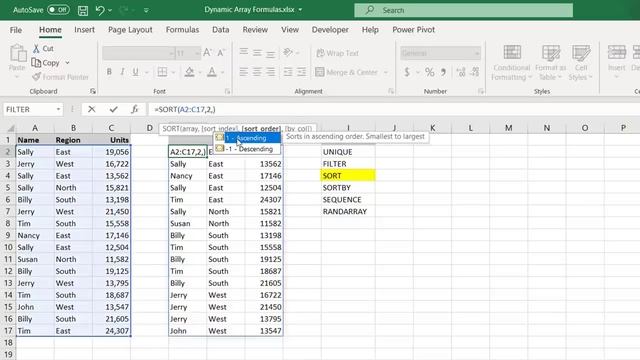
Task: Open the File tab
Action: tap(16, 30)
